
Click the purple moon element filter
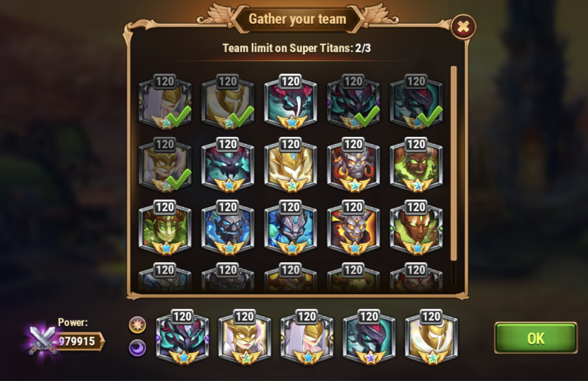137,348
